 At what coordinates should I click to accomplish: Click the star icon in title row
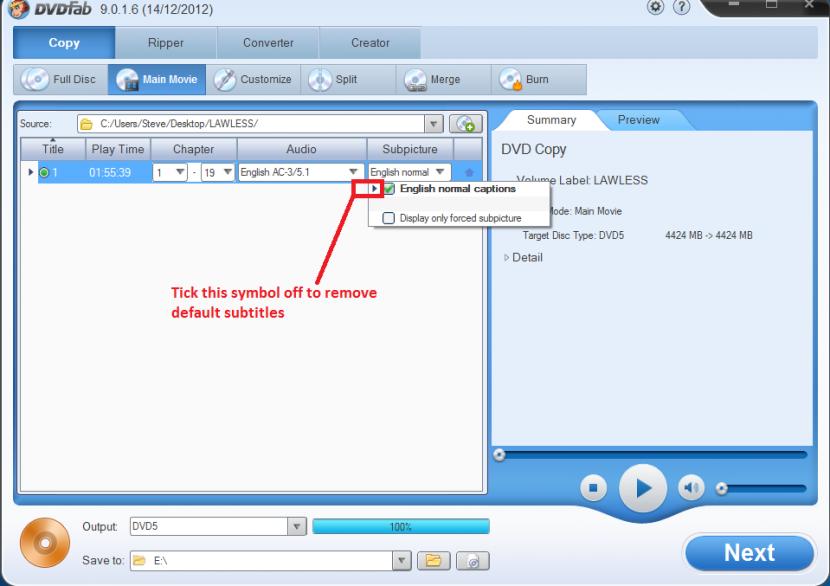click(469, 173)
